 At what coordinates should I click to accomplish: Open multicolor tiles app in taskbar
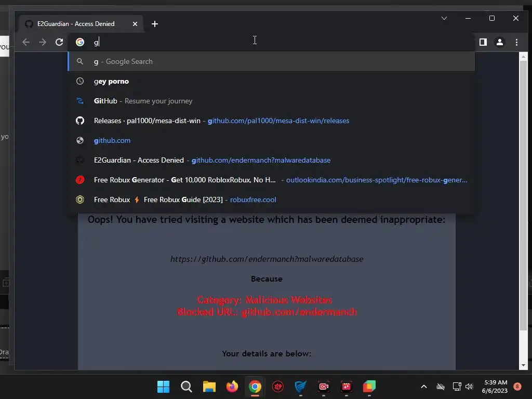pos(369,387)
